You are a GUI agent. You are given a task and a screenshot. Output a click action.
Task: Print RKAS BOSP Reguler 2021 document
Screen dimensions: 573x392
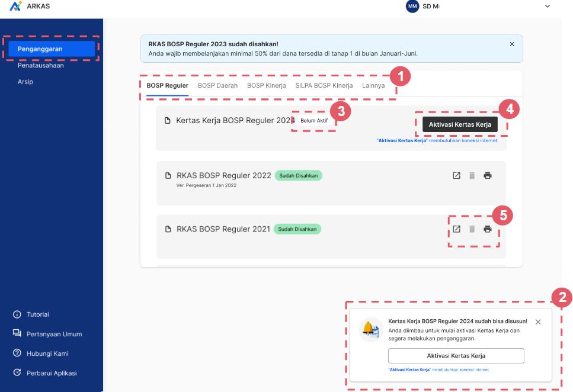[x=488, y=229]
